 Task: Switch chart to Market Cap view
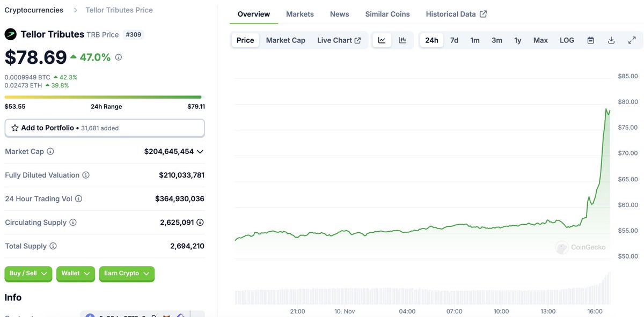coord(286,40)
